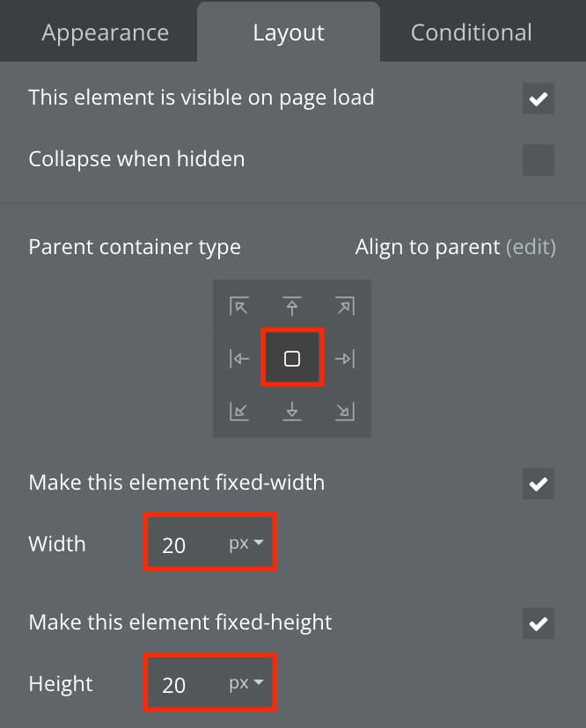The height and width of the screenshot is (728, 586).
Task: Align element to top-left of parent
Action: (238, 307)
